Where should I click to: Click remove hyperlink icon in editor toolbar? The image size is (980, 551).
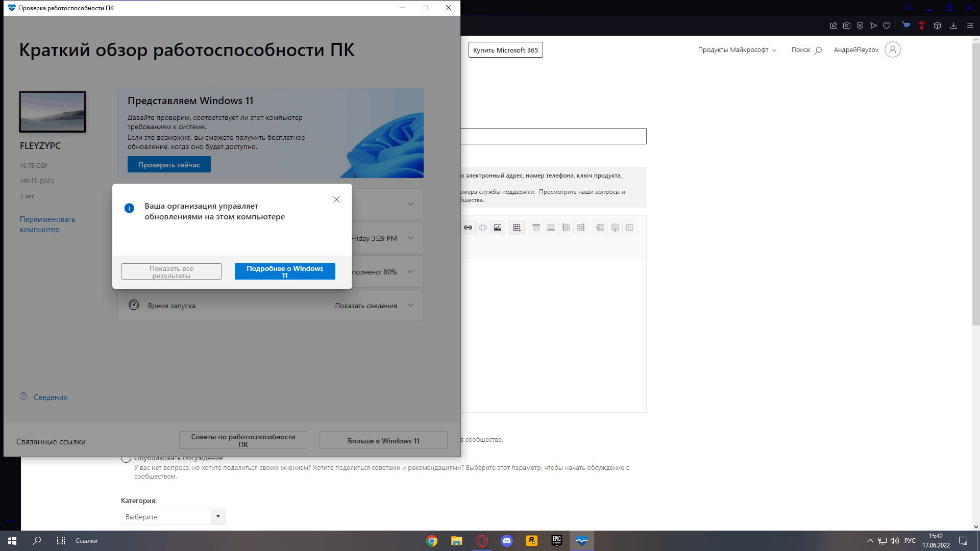[x=483, y=228]
